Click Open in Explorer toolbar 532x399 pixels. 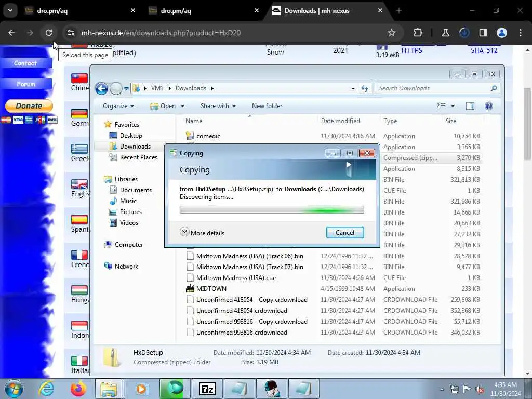(x=163, y=106)
